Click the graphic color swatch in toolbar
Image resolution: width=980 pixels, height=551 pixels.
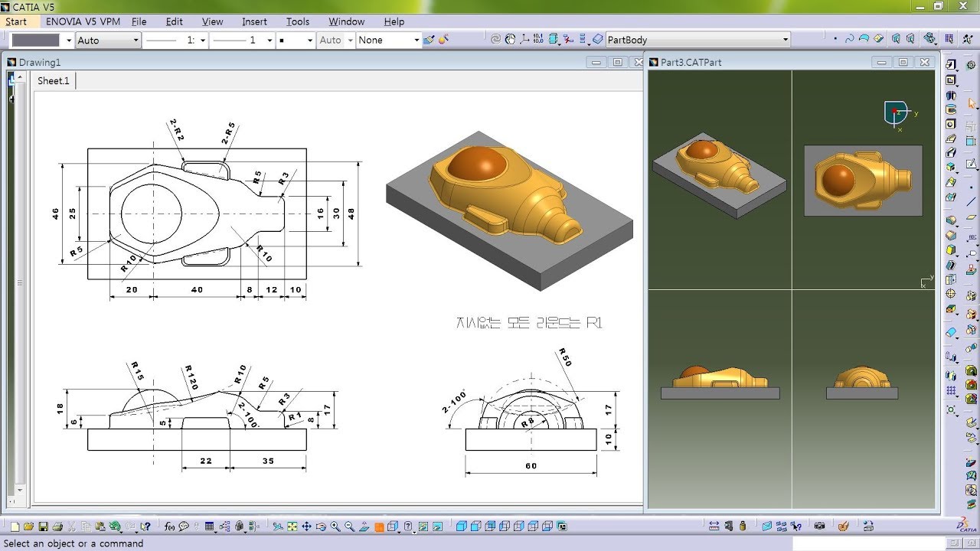tap(36, 40)
